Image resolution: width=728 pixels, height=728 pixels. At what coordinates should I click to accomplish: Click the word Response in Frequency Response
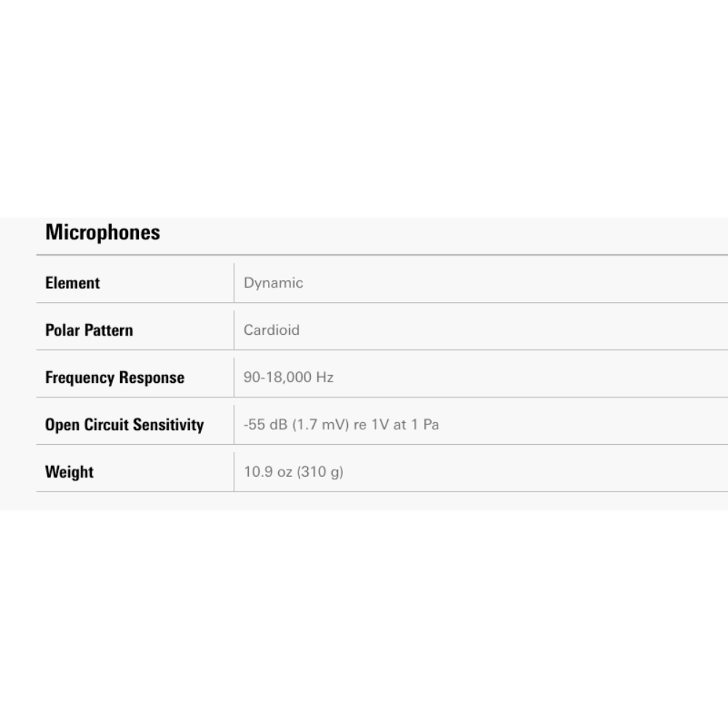[x=152, y=377]
